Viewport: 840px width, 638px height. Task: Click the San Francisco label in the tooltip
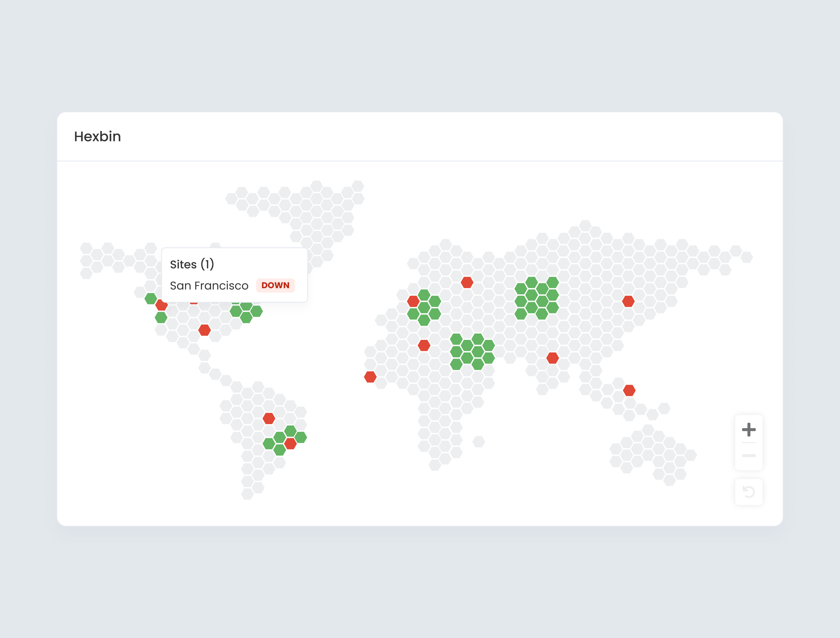point(209,285)
